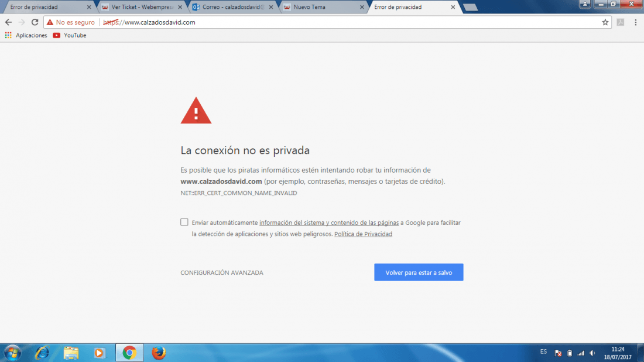Open the network signal tray icon
Image resolution: width=644 pixels, height=362 pixels.
point(581,353)
